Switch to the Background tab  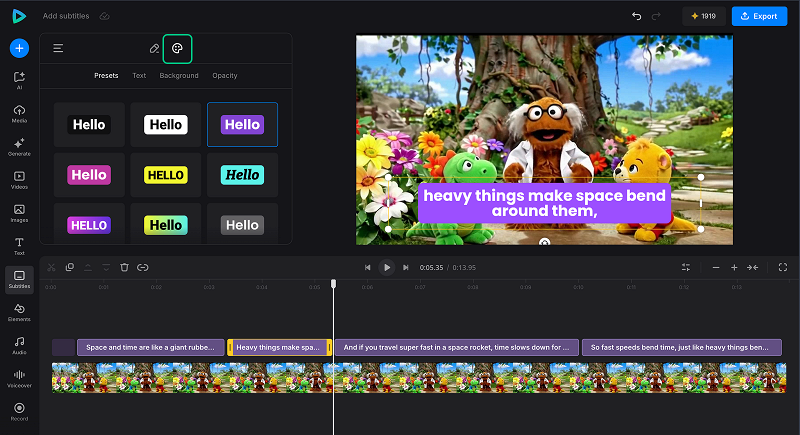(179, 75)
